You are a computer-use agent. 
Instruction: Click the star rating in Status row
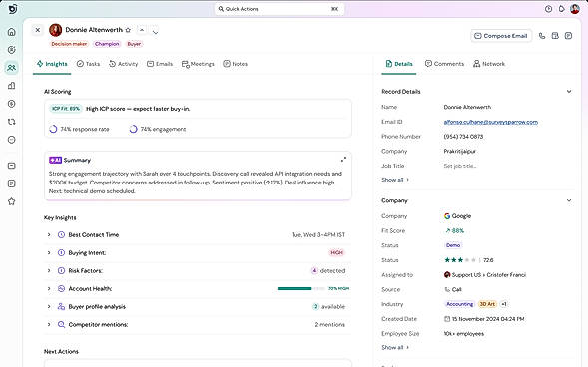click(460, 260)
